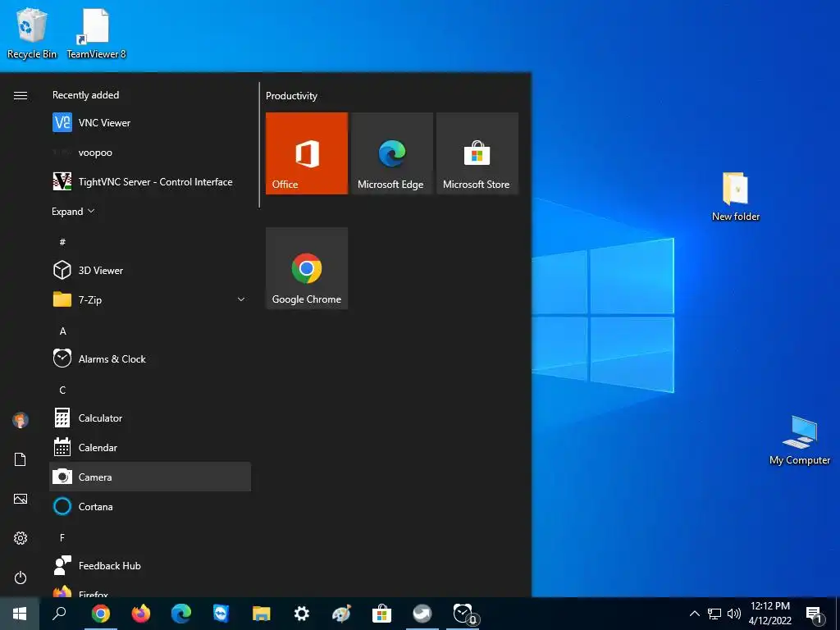
Task: Select My Computer desktop icon
Action: click(x=800, y=441)
